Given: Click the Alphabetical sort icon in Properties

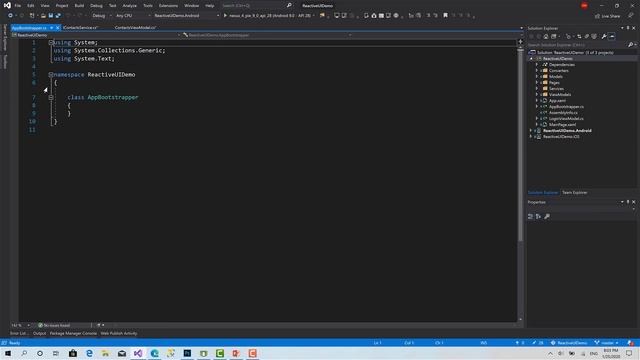Looking at the screenshot, I should (x=538, y=216).
